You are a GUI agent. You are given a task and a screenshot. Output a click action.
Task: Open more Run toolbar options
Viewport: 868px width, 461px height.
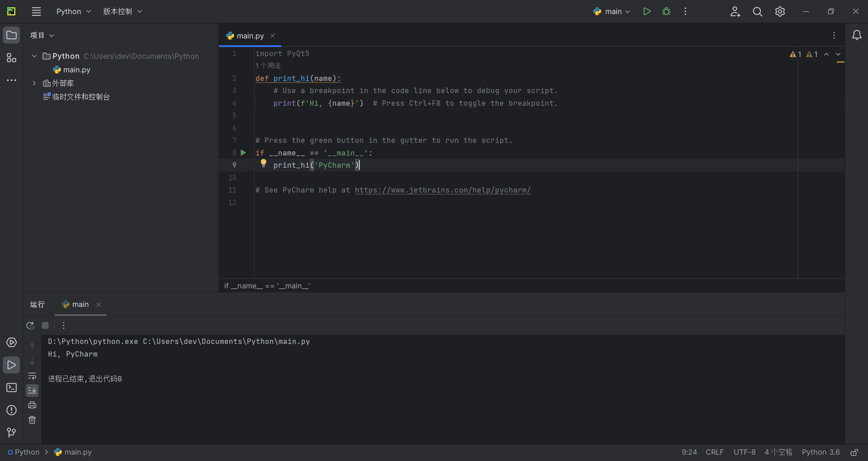[x=64, y=325]
